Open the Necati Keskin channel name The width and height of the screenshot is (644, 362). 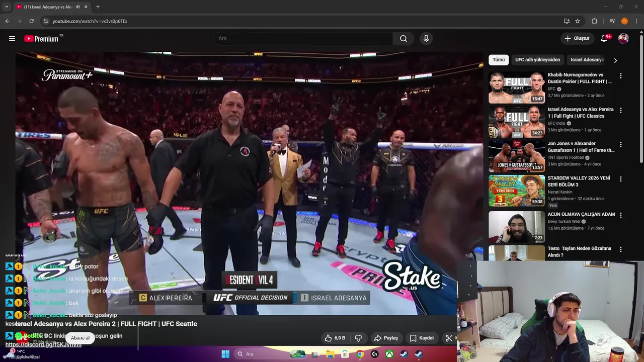tap(560, 192)
